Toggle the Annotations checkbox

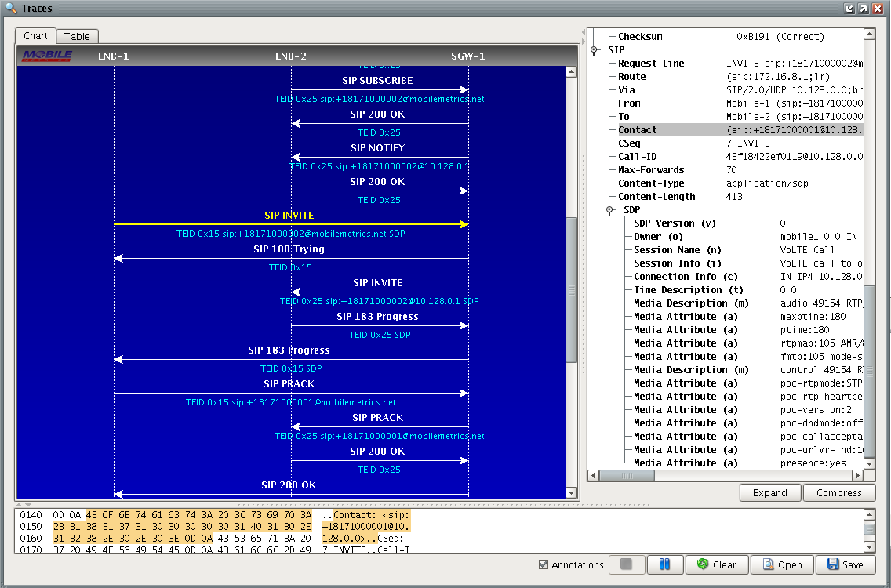544,564
